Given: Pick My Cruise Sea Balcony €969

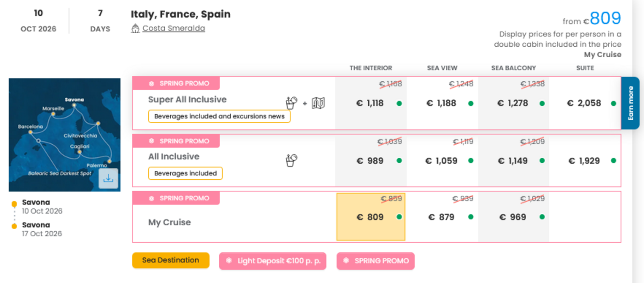Looking at the screenshot, I should pyautogui.click(x=513, y=217).
